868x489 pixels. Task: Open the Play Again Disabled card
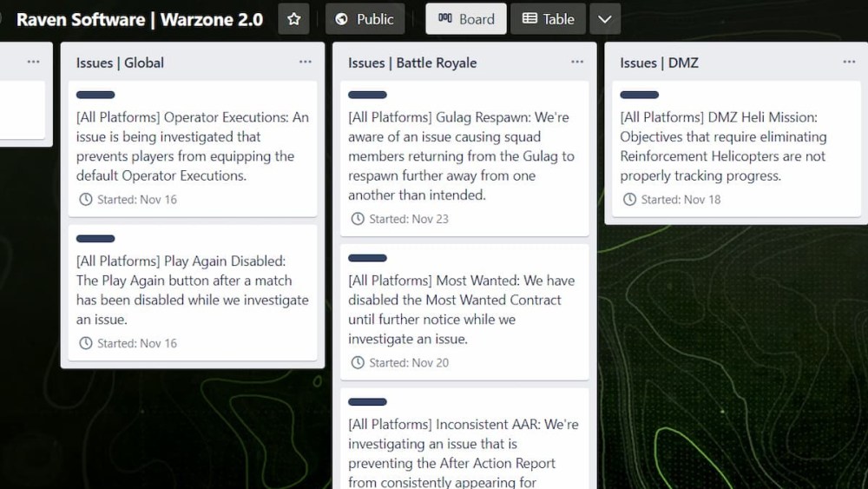tap(193, 290)
